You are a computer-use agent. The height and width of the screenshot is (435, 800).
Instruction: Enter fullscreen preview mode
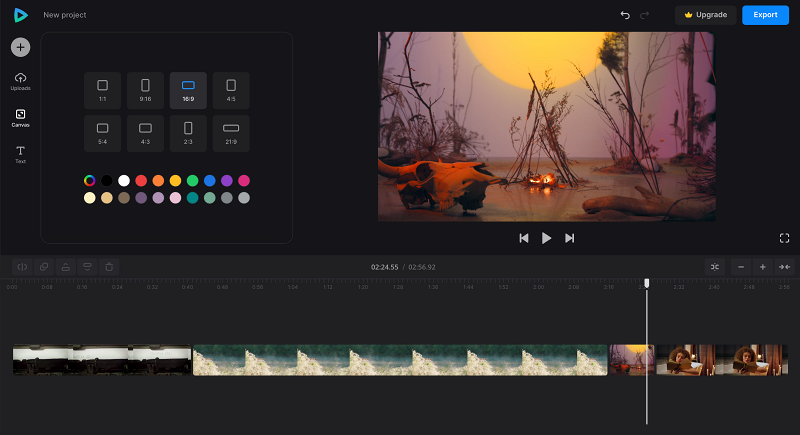click(785, 238)
